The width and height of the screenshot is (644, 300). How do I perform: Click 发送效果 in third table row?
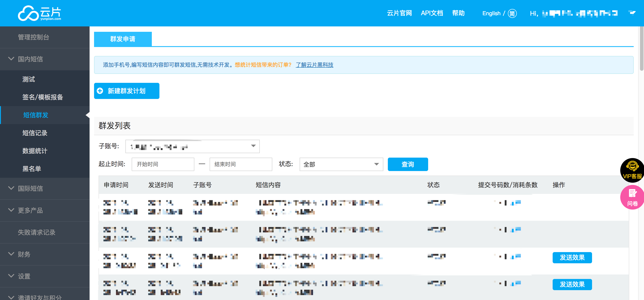click(572, 257)
